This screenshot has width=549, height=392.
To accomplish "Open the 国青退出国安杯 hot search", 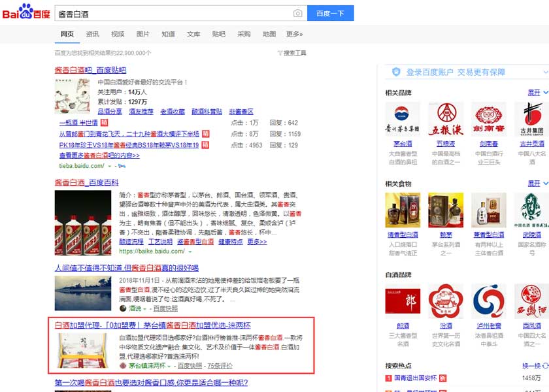I will (x=416, y=378).
